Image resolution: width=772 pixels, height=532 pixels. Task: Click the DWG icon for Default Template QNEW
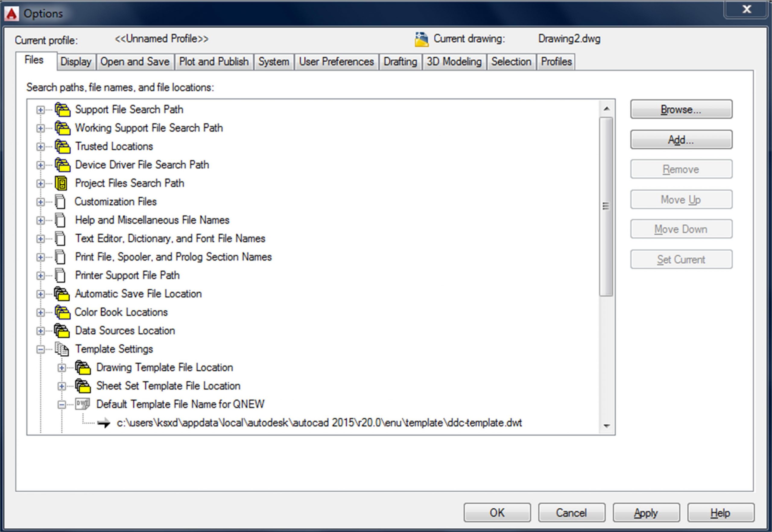coord(82,404)
